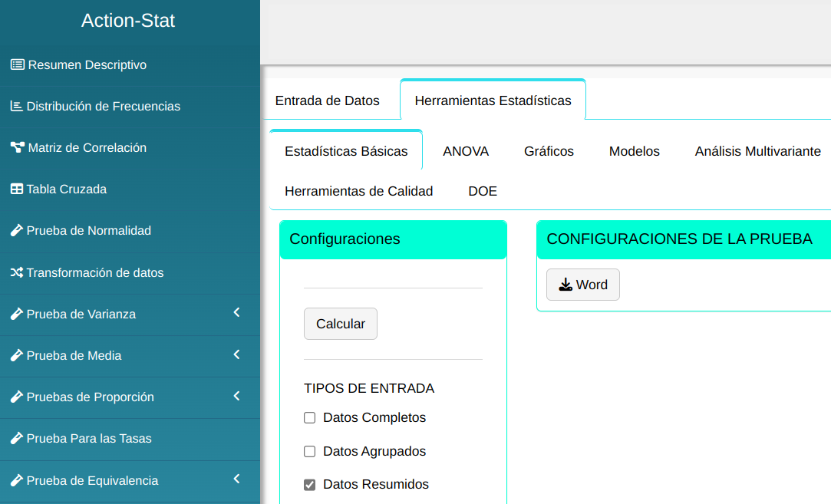Expand the Prueba de Varianza submenu
Image resolution: width=831 pixels, height=504 pixels.
[236, 313]
